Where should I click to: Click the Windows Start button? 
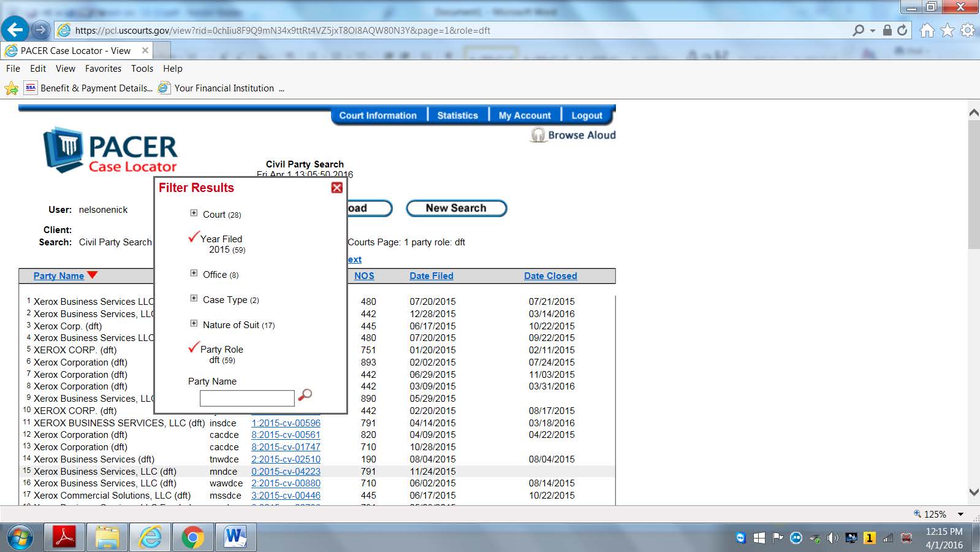(x=20, y=538)
